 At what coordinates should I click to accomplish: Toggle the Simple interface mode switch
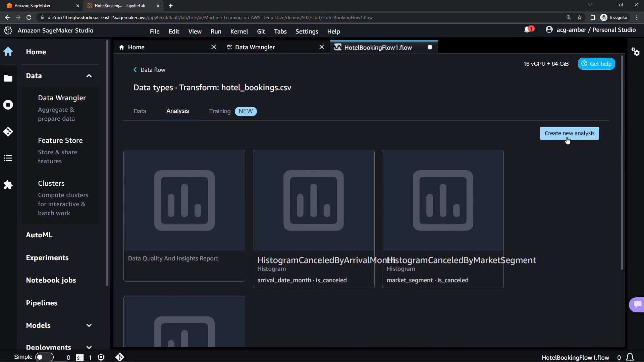click(44, 357)
